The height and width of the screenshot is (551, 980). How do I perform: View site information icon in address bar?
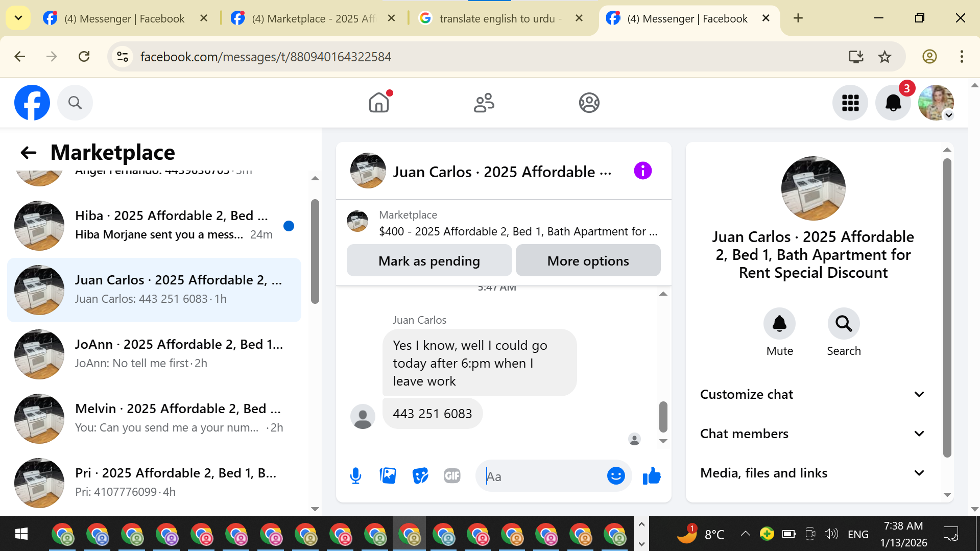[x=123, y=57]
